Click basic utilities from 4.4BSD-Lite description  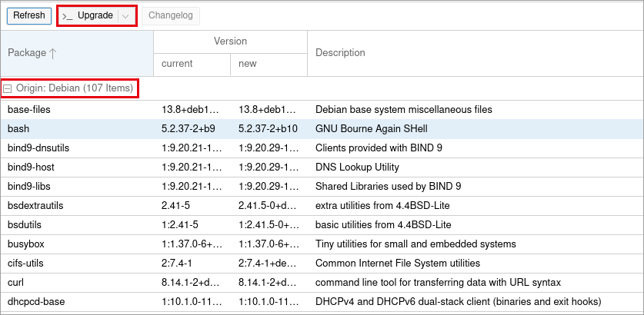(x=383, y=225)
